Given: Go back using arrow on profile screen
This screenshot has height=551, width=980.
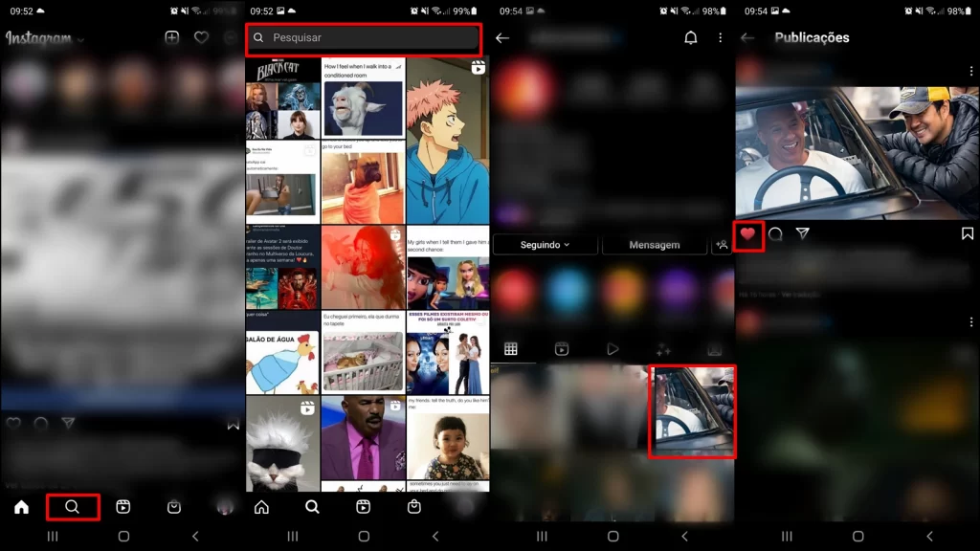Looking at the screenshot, I should point(502,38).
